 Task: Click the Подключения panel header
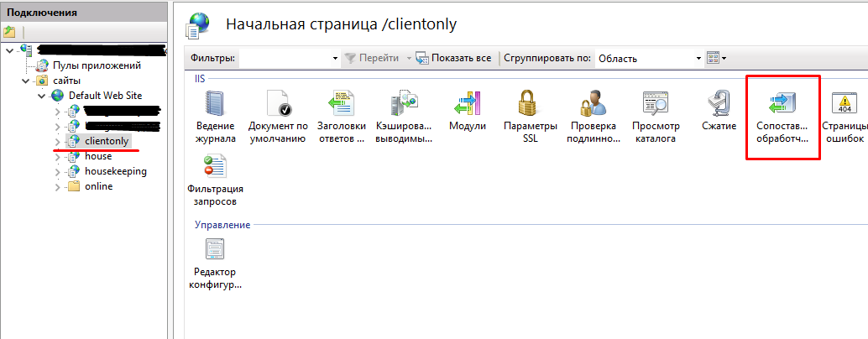(41, 12)
